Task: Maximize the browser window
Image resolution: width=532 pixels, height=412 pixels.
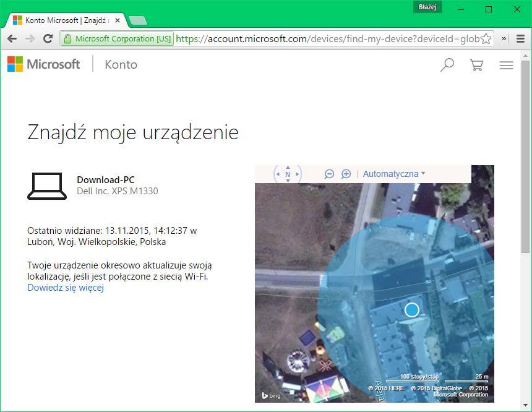Action: coord(489,9)
